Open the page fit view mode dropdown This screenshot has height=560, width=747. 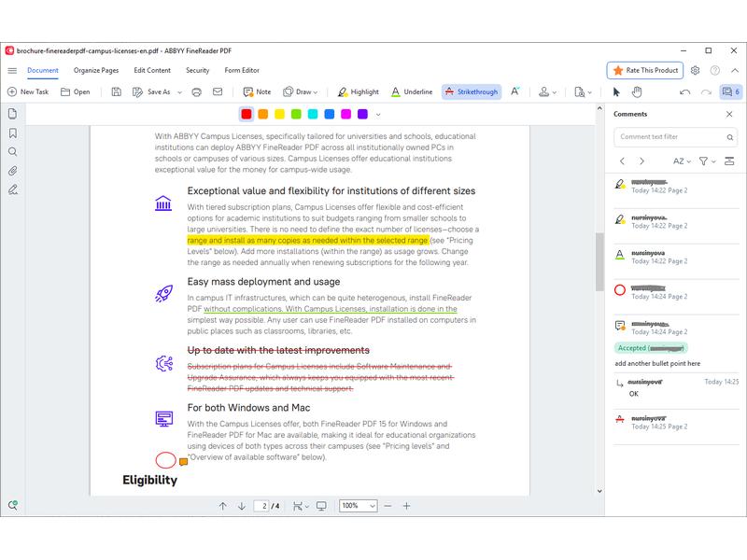tap(301, 506)
